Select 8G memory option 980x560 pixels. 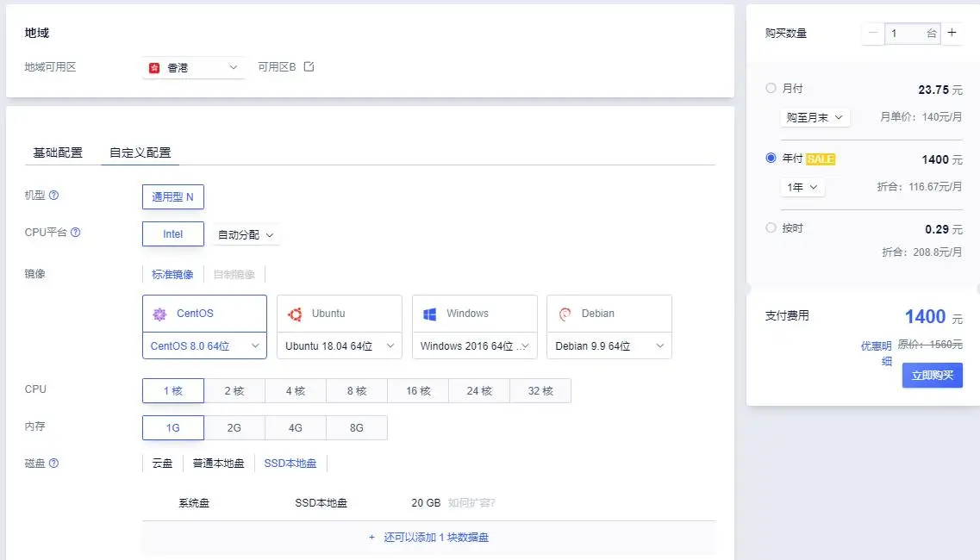click(357, 427)
